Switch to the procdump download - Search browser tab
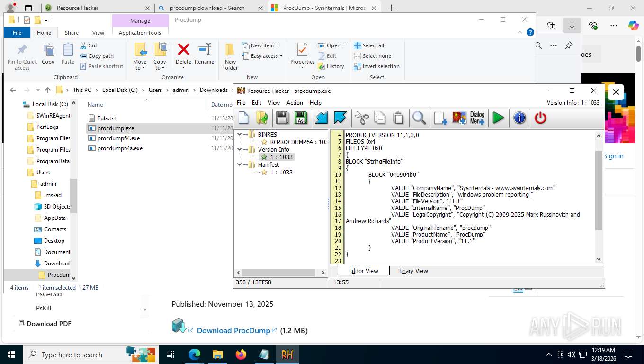 tap(207, 8)
